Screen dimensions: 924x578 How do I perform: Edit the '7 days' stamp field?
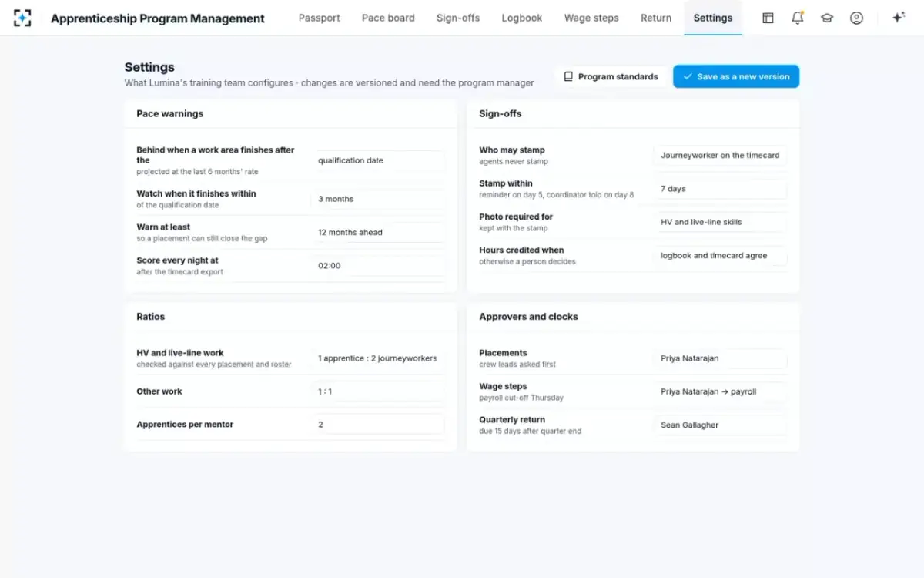720,189
